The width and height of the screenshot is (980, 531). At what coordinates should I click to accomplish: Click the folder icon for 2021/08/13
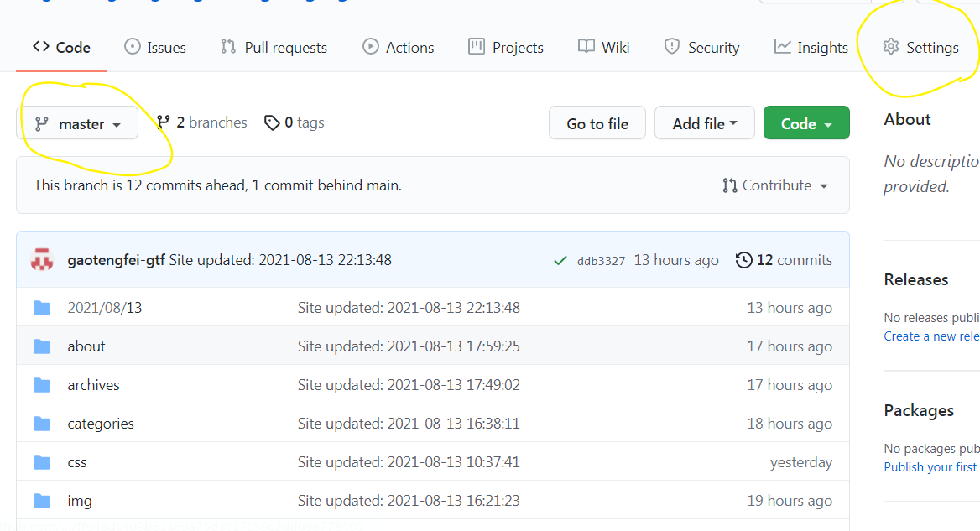click(42, 308)
